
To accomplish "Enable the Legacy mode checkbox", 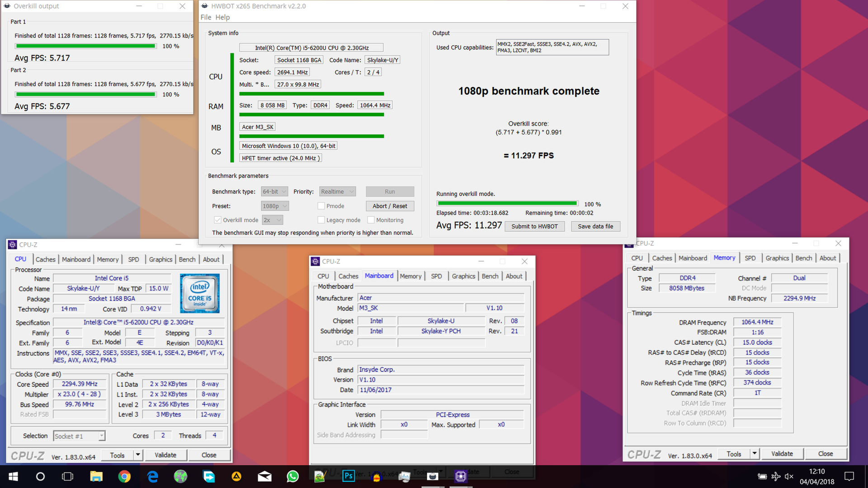I will tap(321, 220).
